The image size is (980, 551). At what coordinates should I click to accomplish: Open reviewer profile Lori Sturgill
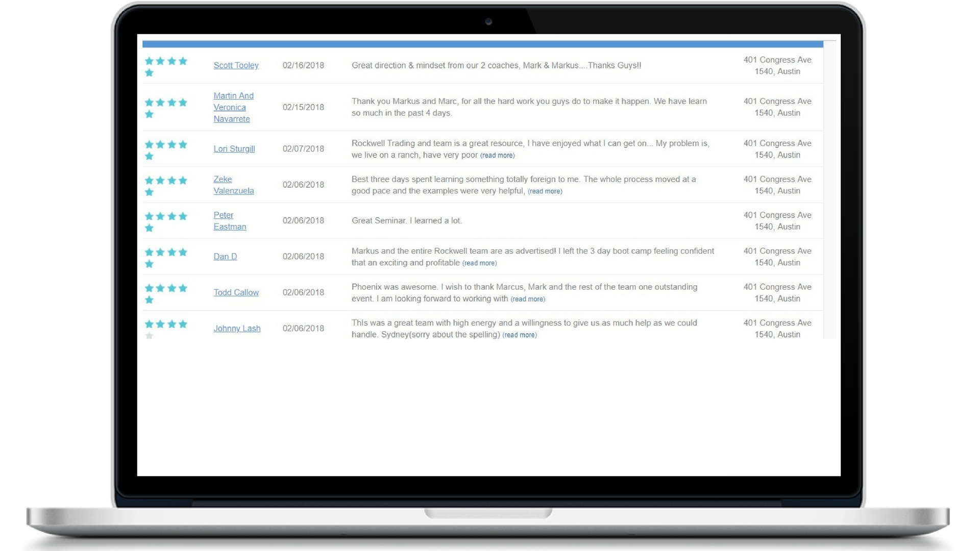pos(234,149)
